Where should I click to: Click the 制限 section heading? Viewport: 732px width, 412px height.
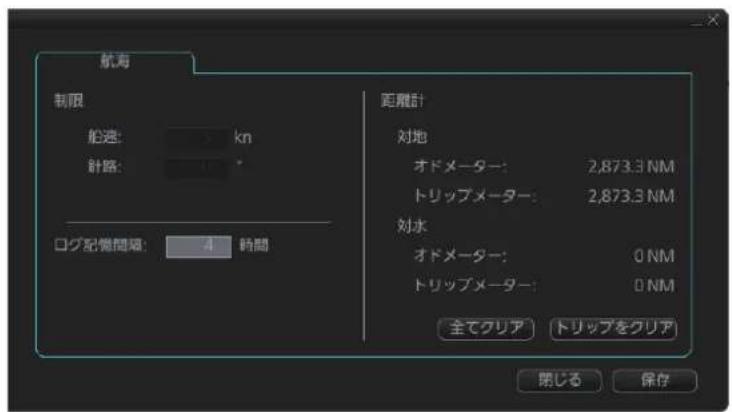pyautogui.click(x=69, y=100)
